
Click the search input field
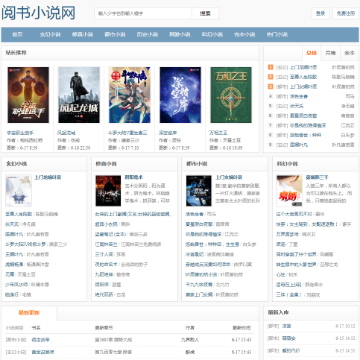143,14
